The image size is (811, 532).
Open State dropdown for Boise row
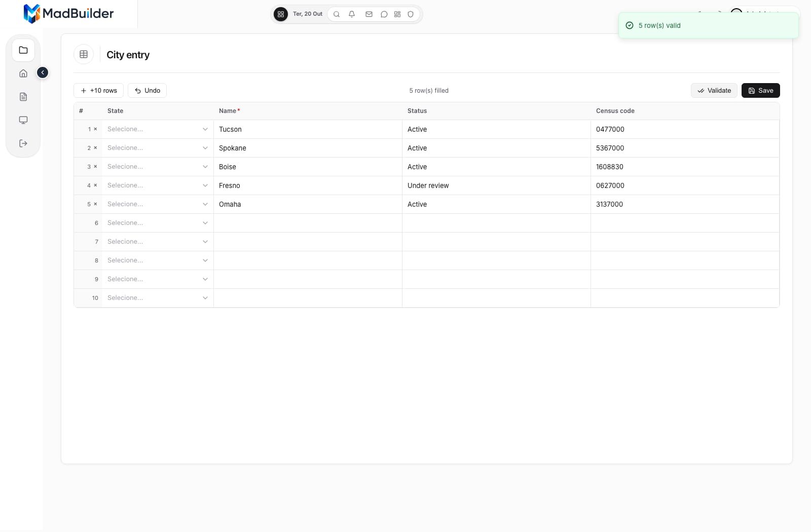(158, 167)
